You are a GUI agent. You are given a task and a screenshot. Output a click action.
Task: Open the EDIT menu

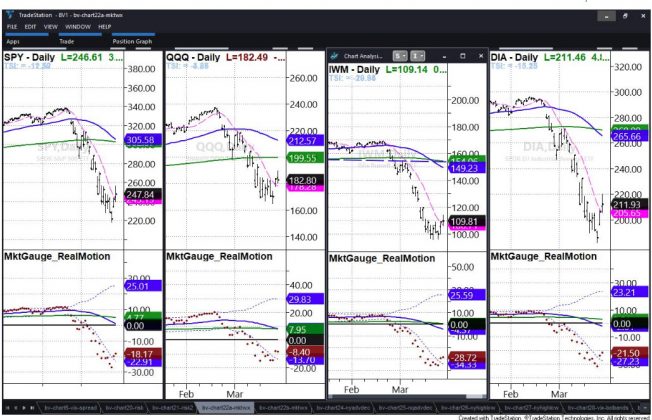tap(30, 27)
